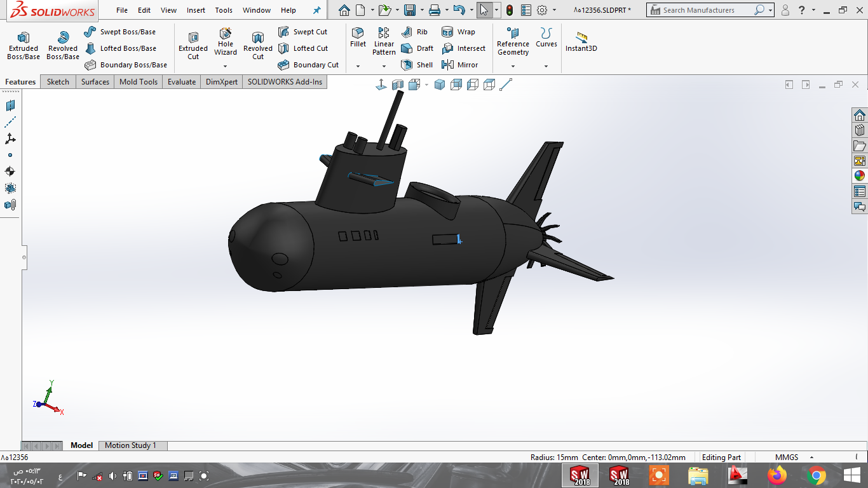The image size is (868, 488).
Task: Open the Insert menu
Action: (x=196, y=10)
